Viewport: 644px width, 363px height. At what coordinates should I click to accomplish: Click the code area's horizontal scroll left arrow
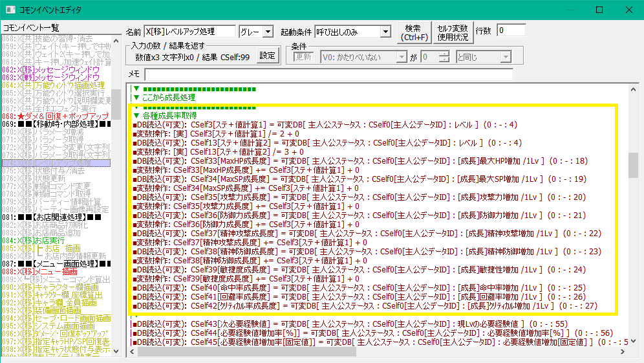pyautogui.click(x=133, y=351)
